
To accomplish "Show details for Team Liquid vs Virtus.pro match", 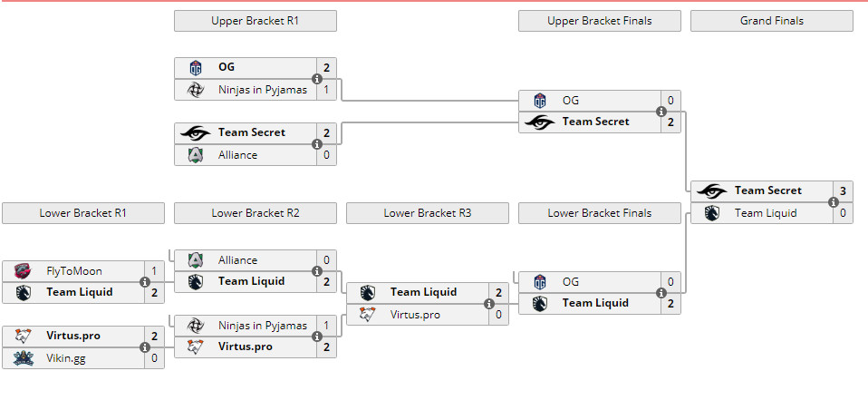I will pos(489,304).
